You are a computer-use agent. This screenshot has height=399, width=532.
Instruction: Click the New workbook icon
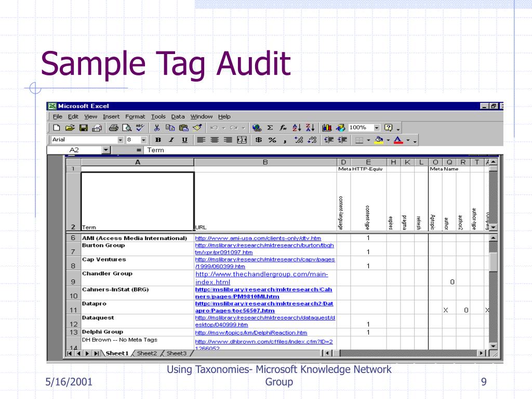coord(56,128)
